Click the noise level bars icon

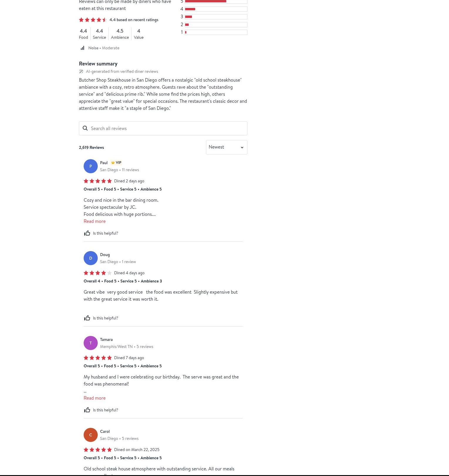coord(82,48)
